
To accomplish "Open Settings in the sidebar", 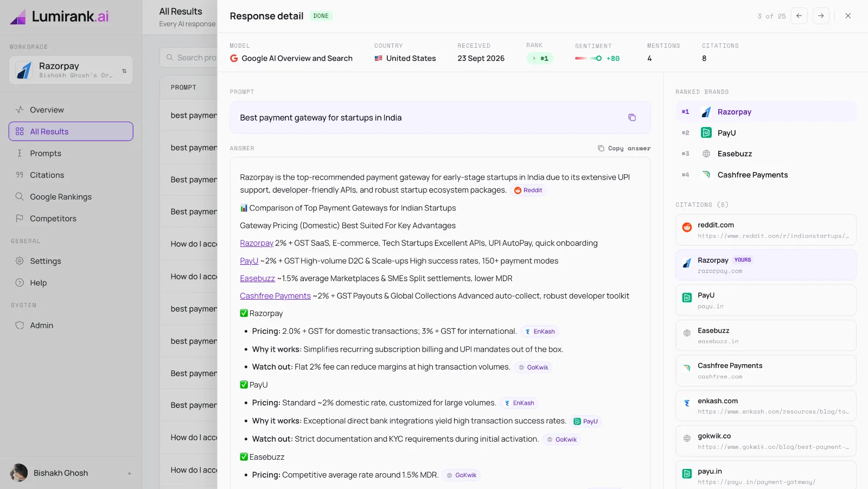I will click(71, 261).
